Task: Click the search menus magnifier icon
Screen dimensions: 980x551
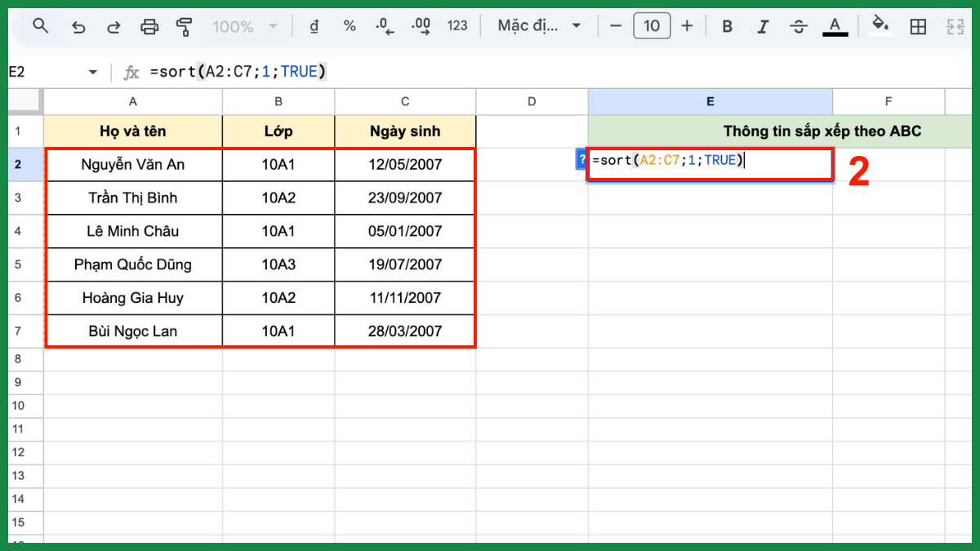Action: tap(40, 26)
